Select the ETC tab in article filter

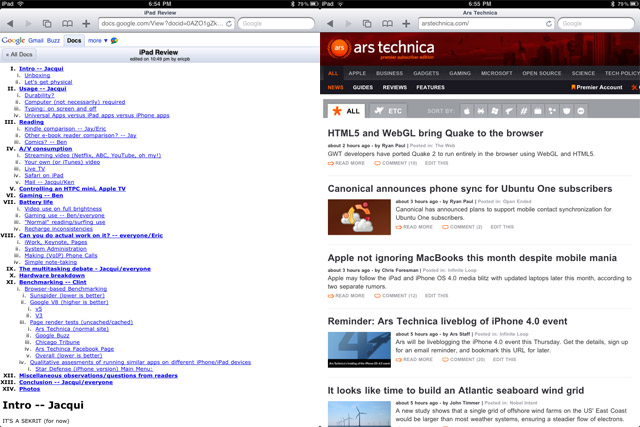pyautogui.click(x=389, y=111)
